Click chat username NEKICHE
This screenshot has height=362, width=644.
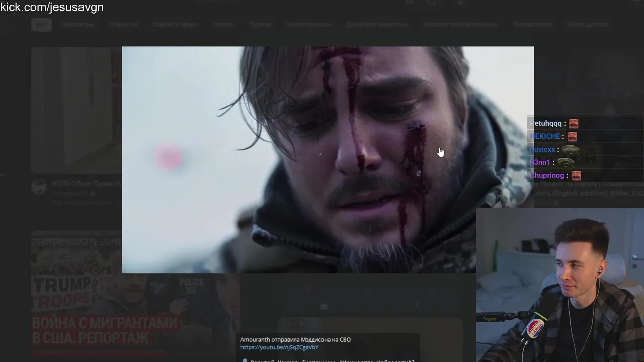[x=545, y=136]
